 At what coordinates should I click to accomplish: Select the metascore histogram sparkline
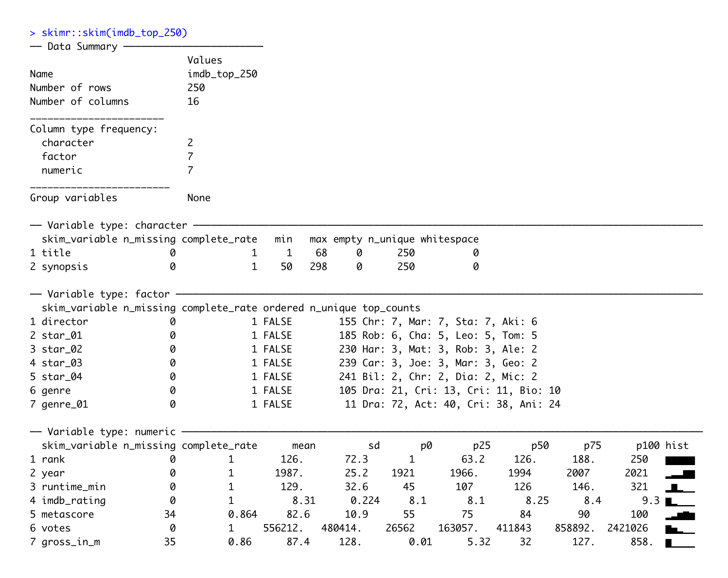click(x=680, y=515)
